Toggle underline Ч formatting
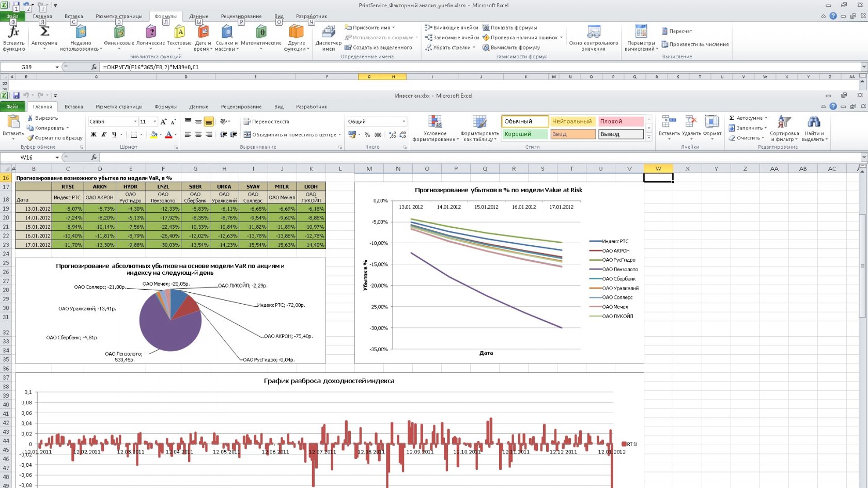The width and height of the screenshot is (868, 488). pyautogui.click(x=114, y=135)
